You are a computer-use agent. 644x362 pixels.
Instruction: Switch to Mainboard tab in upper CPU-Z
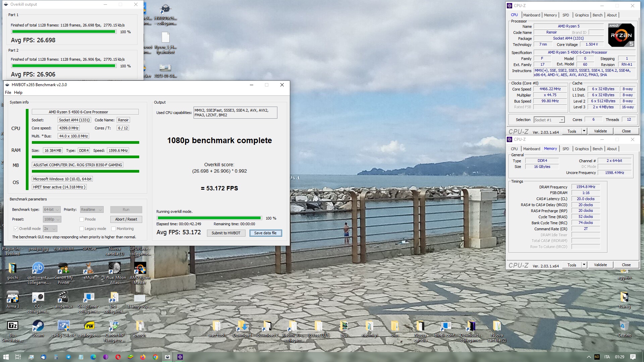pyautogui.click(x=532, y=15)
